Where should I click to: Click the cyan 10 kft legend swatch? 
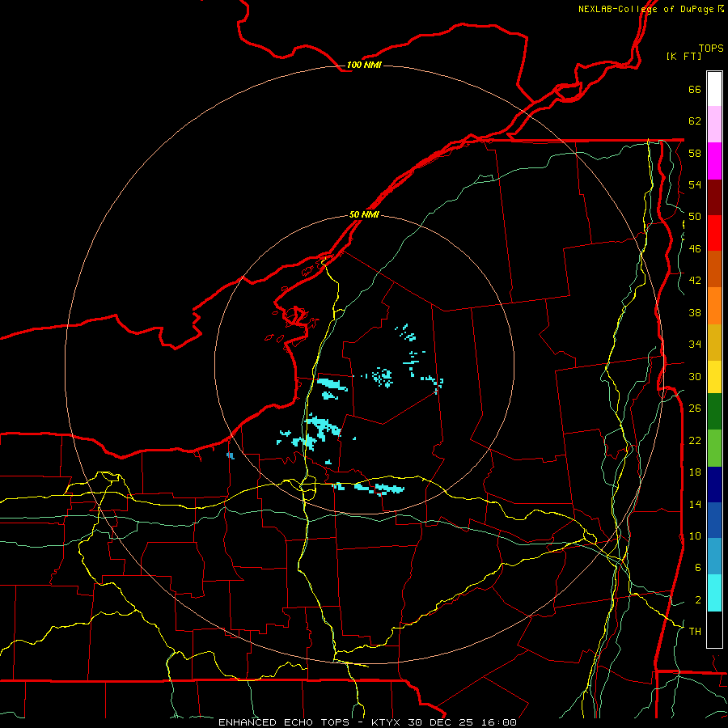(714, 593)
